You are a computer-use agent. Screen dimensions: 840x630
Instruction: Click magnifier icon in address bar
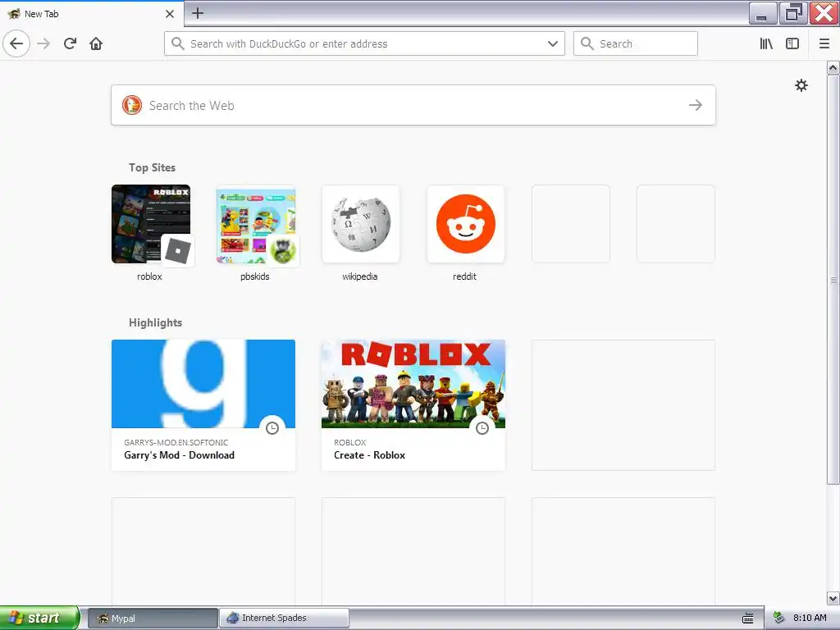178,43
